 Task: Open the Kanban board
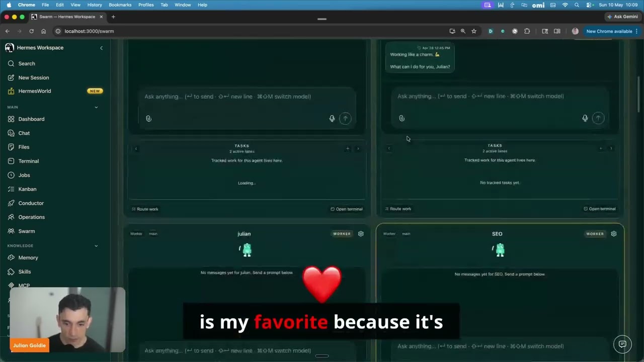tap(27, 189)
